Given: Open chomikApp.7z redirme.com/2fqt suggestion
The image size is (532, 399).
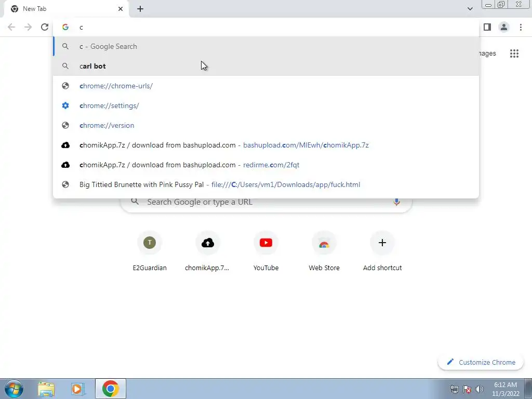Looking at the screenshot, I should pos(266,165).
